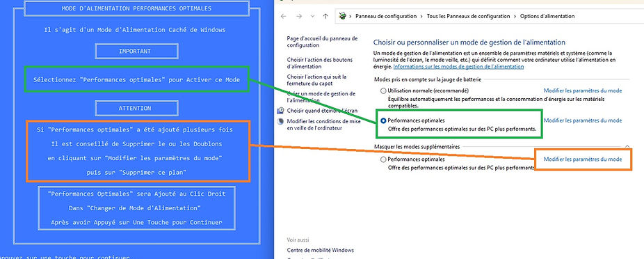This screenshot has height=259, width=644.
Task: Click the moon icon beside Modifier les conditions de mise en veille
Action: pos(280,121)
